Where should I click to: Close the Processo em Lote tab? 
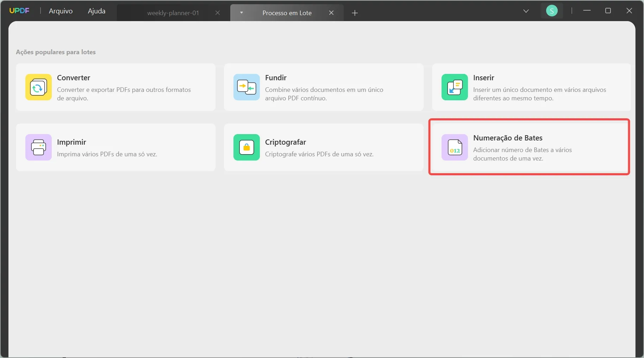[x=331, y=13]
